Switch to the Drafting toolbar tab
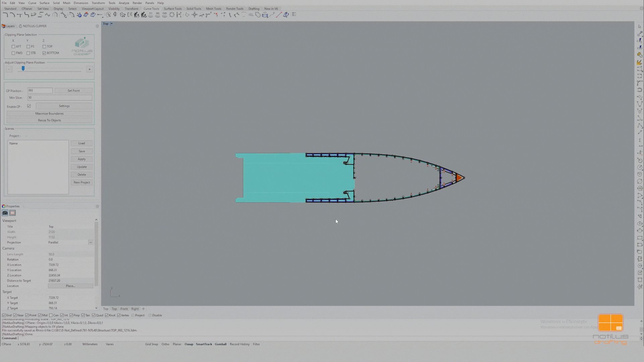The height and width of the screenshot is (362, 644). [254, 9]
